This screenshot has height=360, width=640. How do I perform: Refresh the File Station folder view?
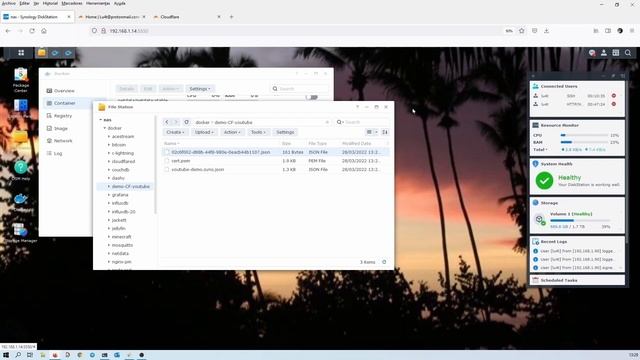(187, 122)
